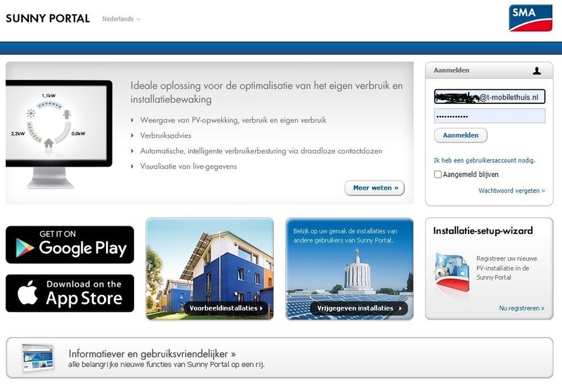Click 'Visualisatie van live-gegevens' bullet text

point(188,166)
